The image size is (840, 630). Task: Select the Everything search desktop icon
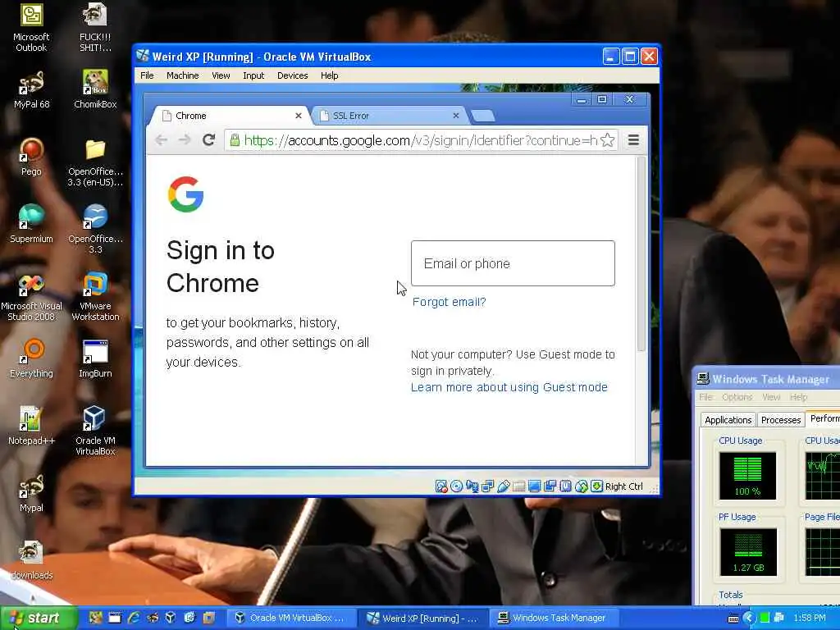click(x=31, y=359)
